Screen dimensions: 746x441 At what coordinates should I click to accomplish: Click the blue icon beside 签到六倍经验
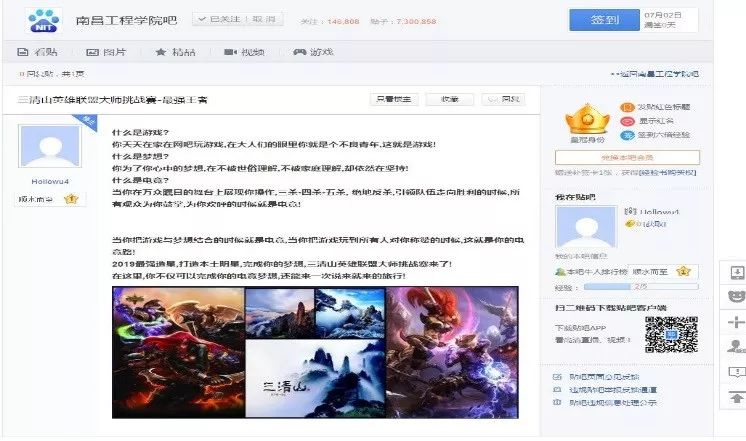(628, 135)
